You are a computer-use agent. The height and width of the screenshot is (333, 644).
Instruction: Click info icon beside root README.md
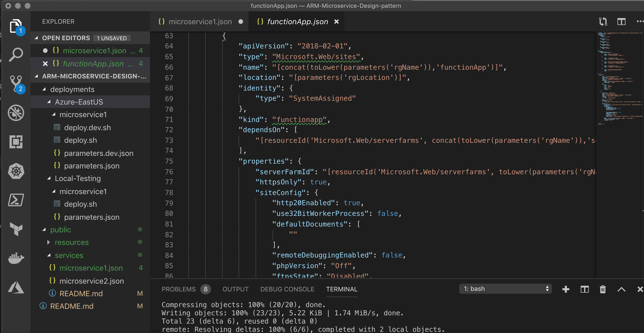(43, 306)
